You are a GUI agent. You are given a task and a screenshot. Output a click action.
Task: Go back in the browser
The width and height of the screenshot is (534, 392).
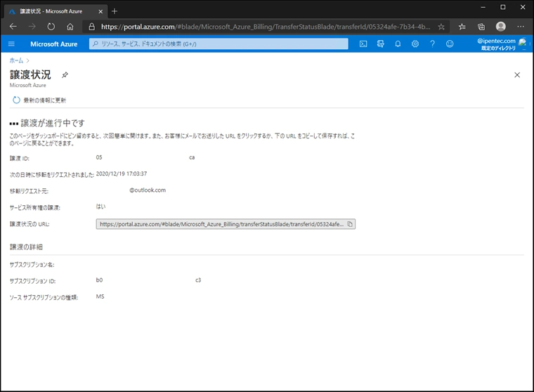tap(13, 27)
